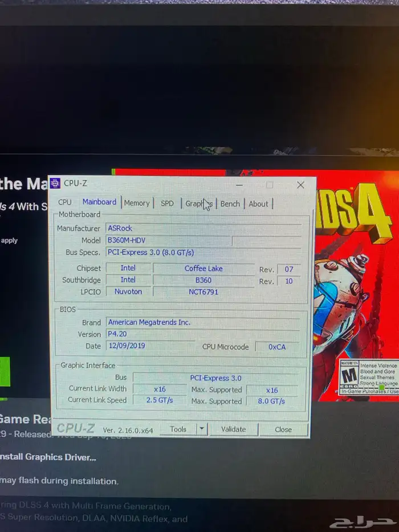Go to the Graphics tab

click(198, 204)
